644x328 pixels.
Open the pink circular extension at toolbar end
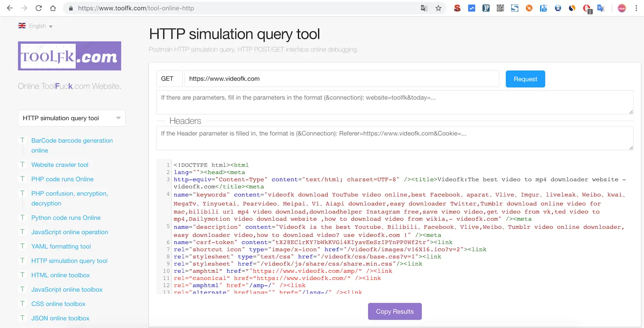(x=622, y=8)
